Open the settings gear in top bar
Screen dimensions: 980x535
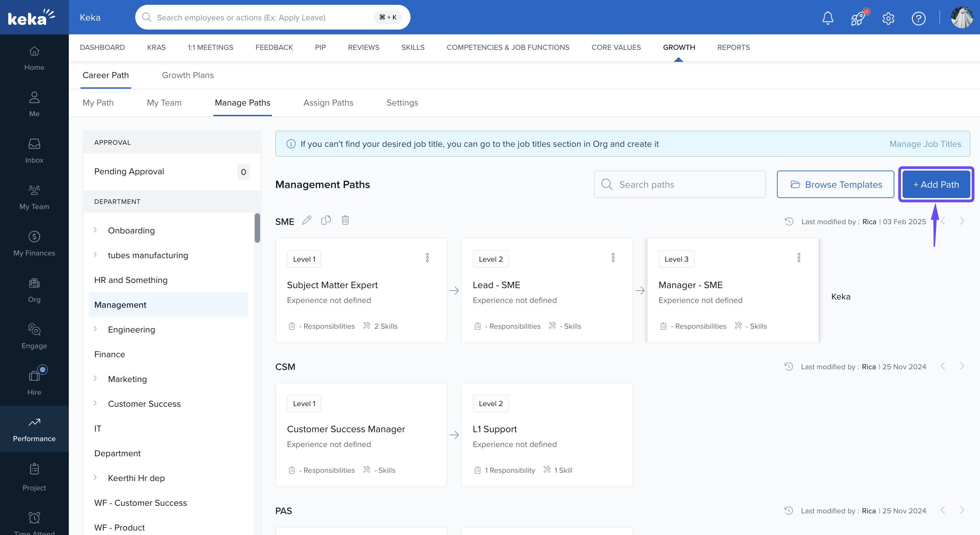coord(888,18)
